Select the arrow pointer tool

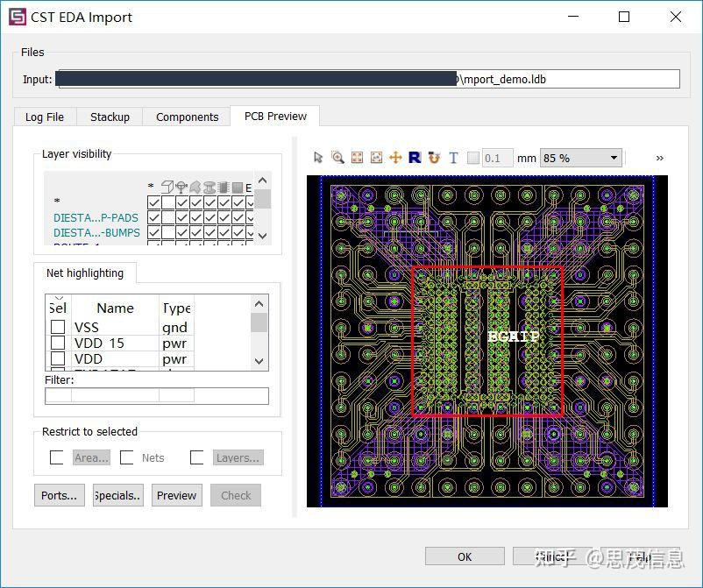point(318,158)
